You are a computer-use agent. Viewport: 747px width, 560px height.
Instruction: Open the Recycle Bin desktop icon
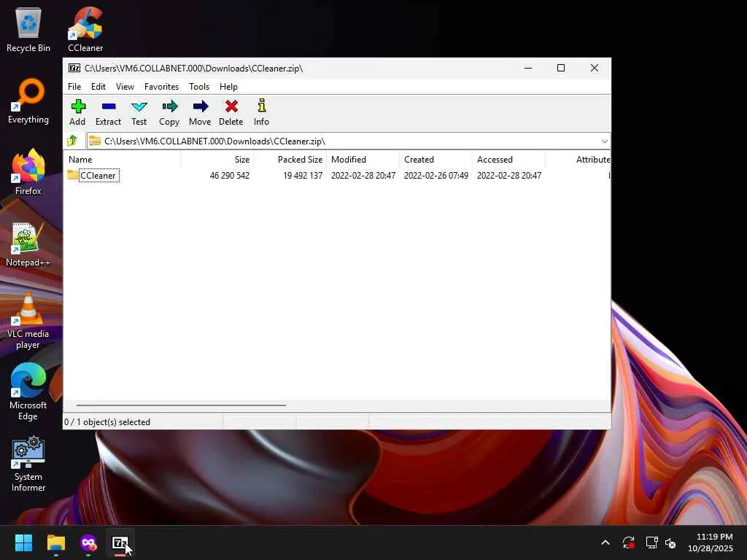pyautogui.click(x=28, y=30)
